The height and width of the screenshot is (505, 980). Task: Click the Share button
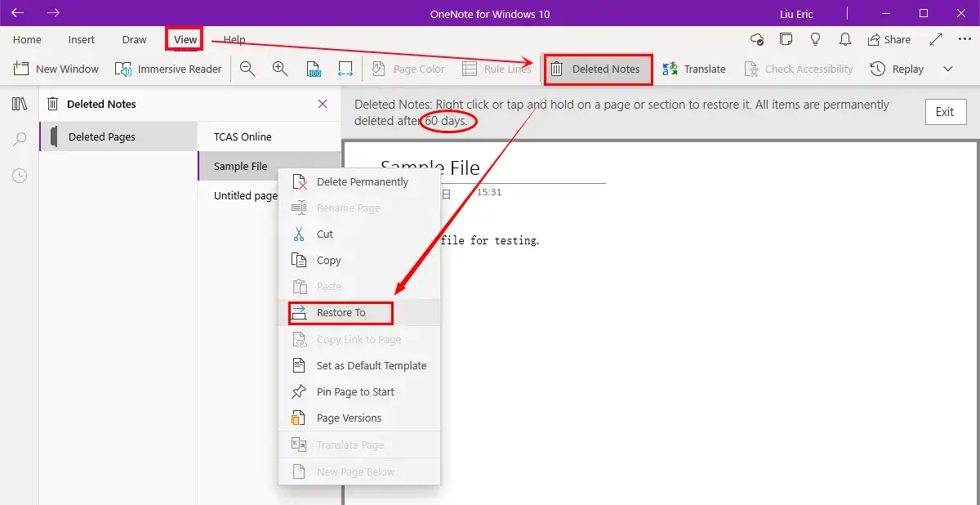click(889, 39)
